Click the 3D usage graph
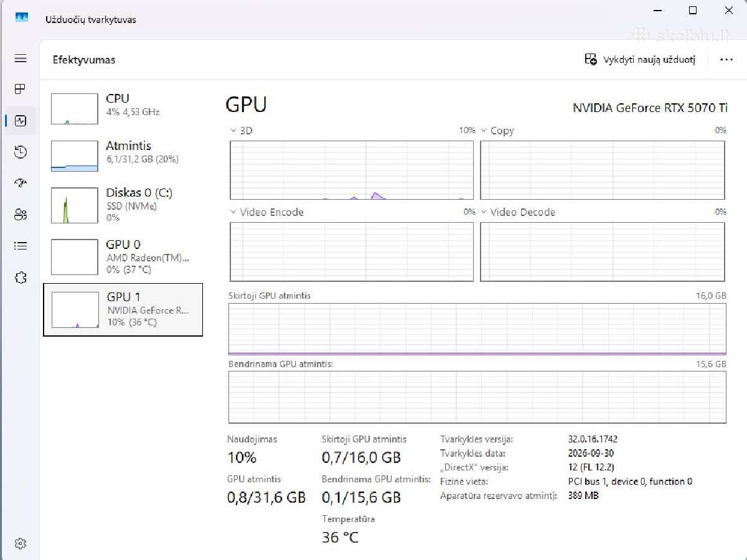The height and width of the screenshot is (560, 747). (x=352, y=170)
